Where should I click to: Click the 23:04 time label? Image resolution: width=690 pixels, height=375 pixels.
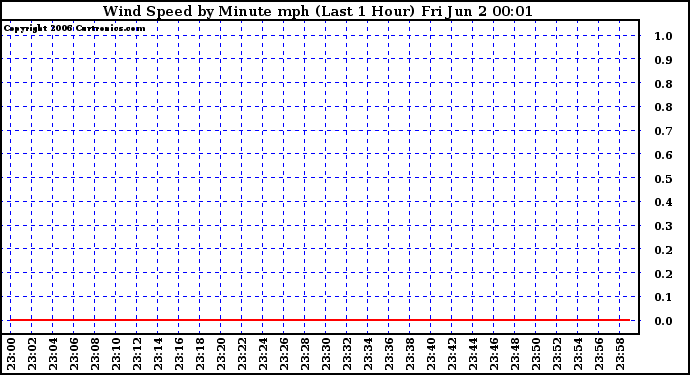(x=53, y=354)
